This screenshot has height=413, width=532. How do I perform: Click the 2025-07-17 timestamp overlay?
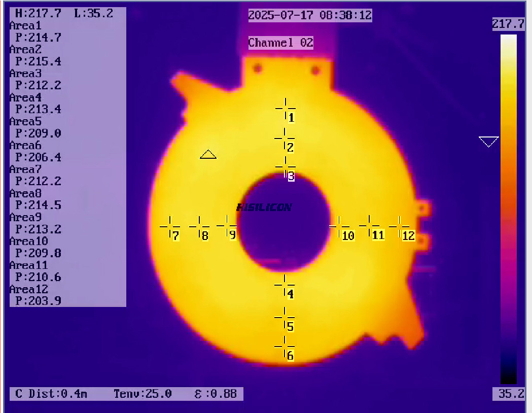point(310,15)
